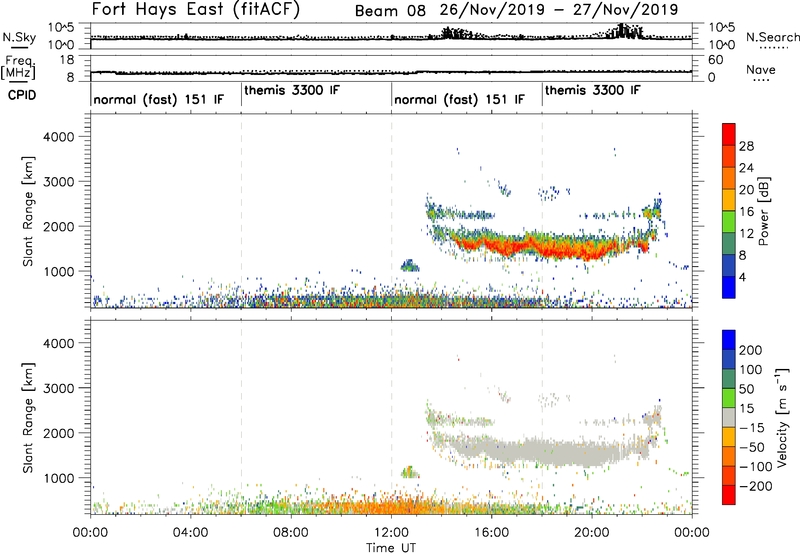
Task: Click the "Velocity [m s-1]" colorbar title
Action: (782, 417)
